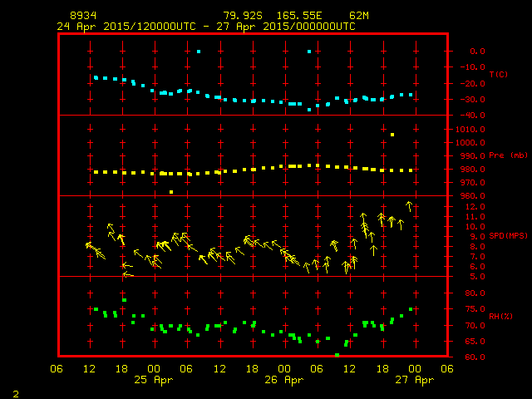Click the -40.0 temperature tick label
This screenshot has width=532, height=399.
pyautogui.click(x=473, y=116)
